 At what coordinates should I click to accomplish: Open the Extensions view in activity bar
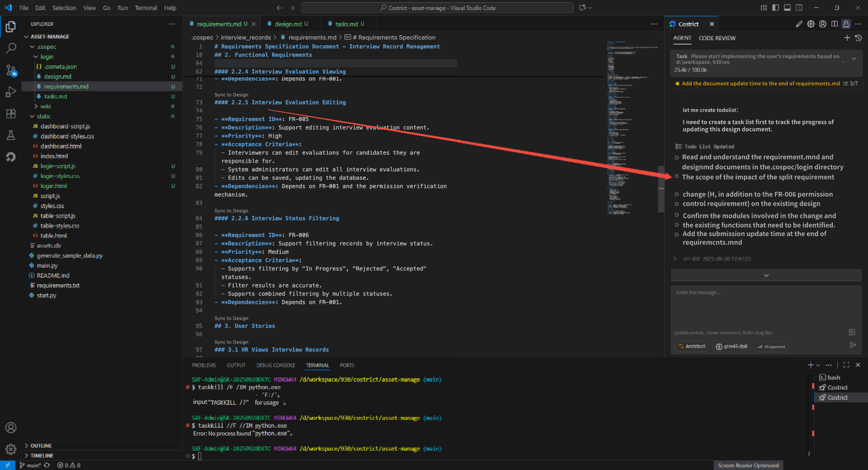11,113
